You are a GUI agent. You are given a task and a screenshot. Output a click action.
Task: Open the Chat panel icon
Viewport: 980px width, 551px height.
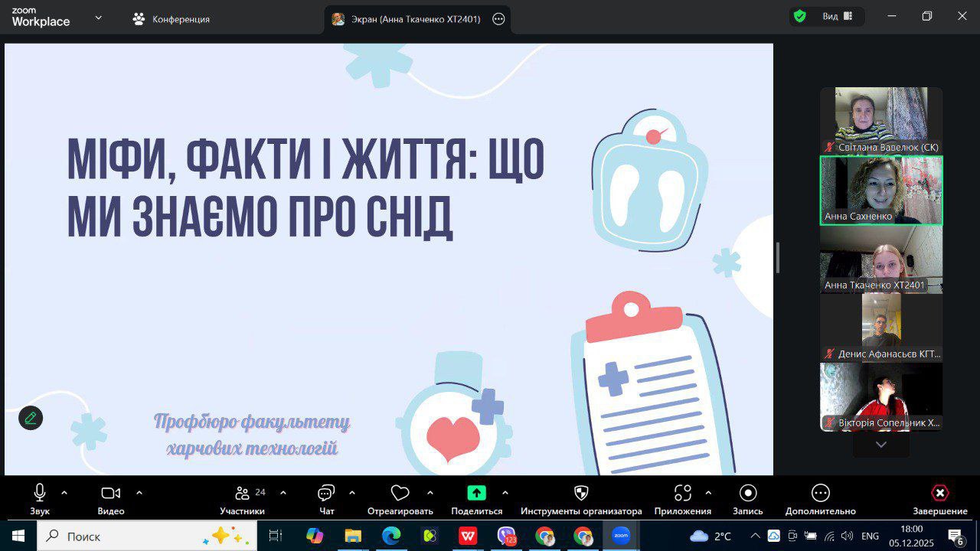(327, 493)
